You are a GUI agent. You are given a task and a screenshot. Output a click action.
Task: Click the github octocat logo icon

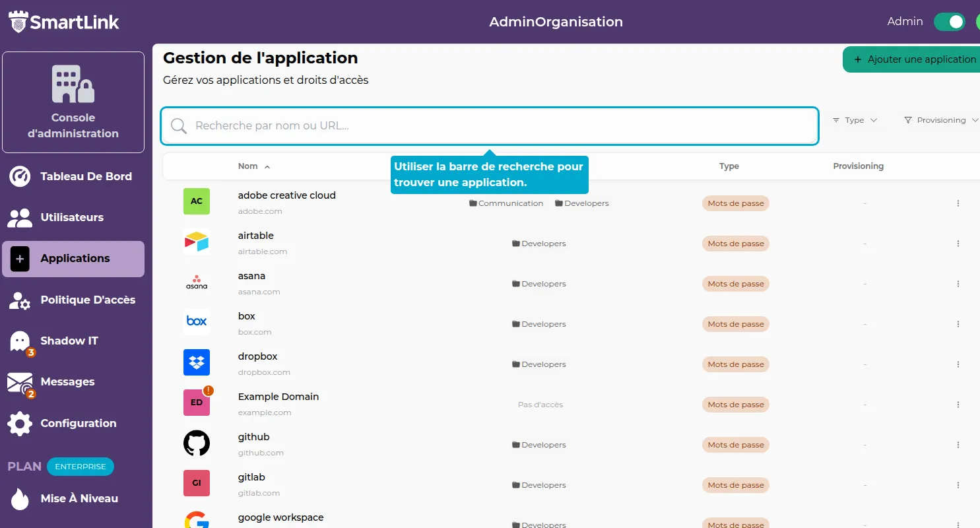(196, 444)
